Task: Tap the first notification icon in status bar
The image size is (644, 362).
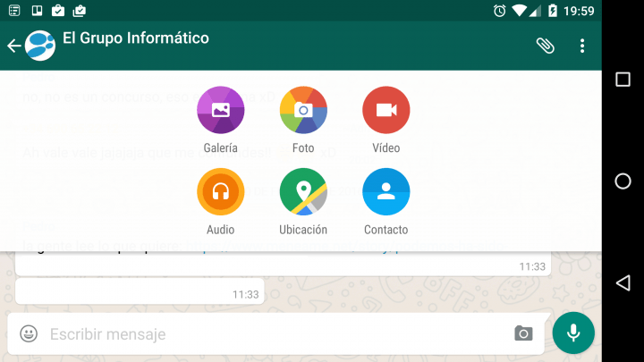Action: click(x=14, y=11)
